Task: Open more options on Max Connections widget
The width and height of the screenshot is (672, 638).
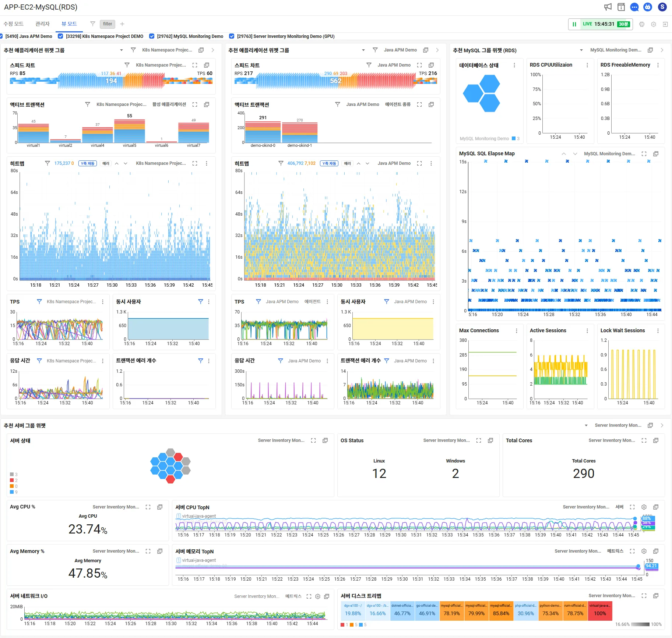Action: tap(517, 331)
